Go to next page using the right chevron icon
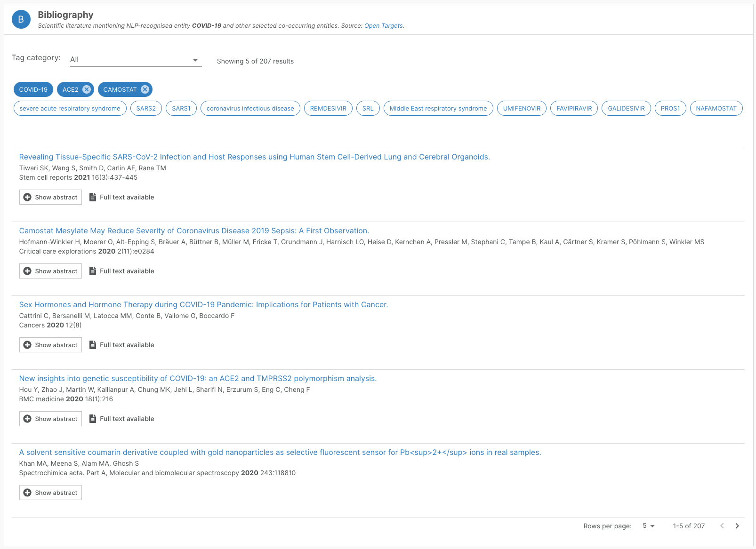Viewport: 756px width, 549px height. tap(737, 526)
